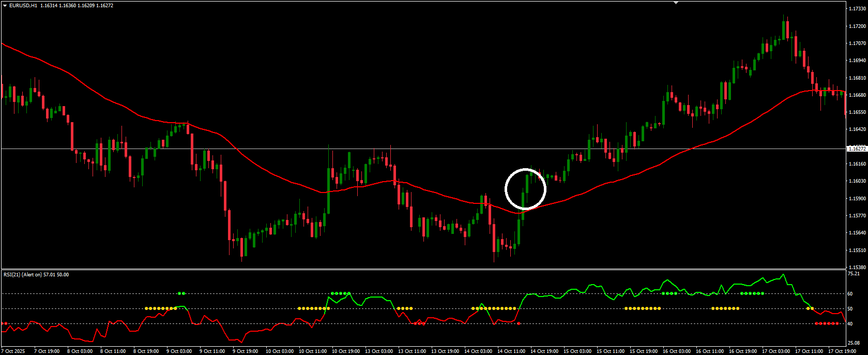Select the 1.15380 price axis label
The width and height of the screenshot is (868, 355).
coord(857,268)
